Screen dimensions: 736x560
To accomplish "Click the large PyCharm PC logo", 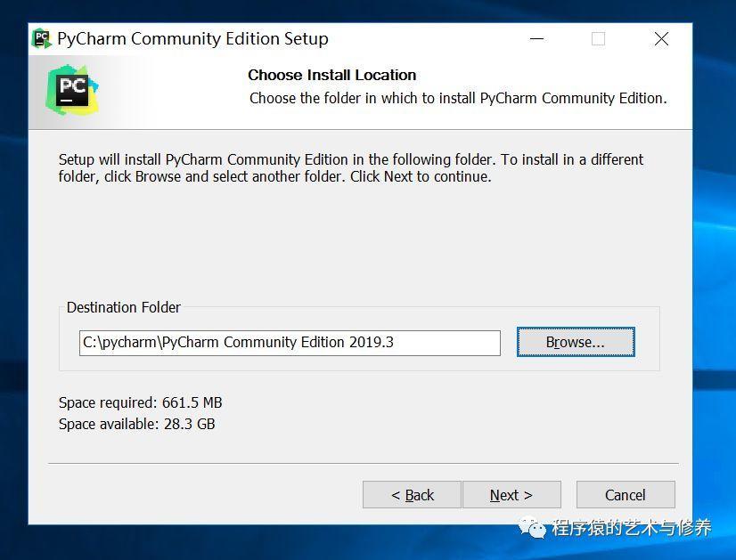I will pos(72,90).
